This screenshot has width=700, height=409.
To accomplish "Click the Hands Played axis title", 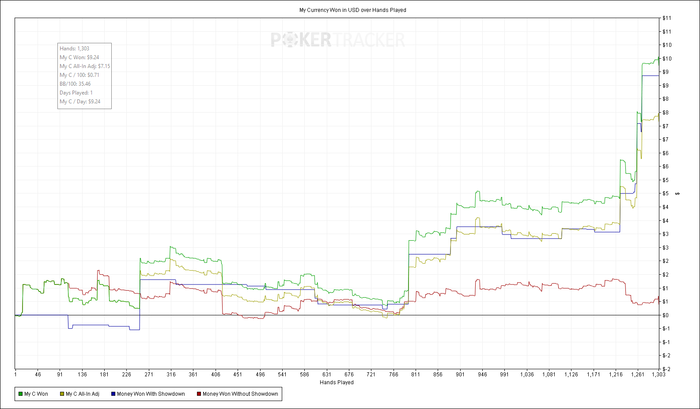I will coord(337,383).
